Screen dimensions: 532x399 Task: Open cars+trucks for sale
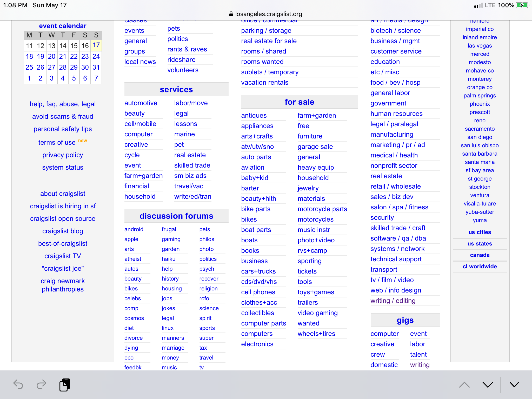(258, 271)
